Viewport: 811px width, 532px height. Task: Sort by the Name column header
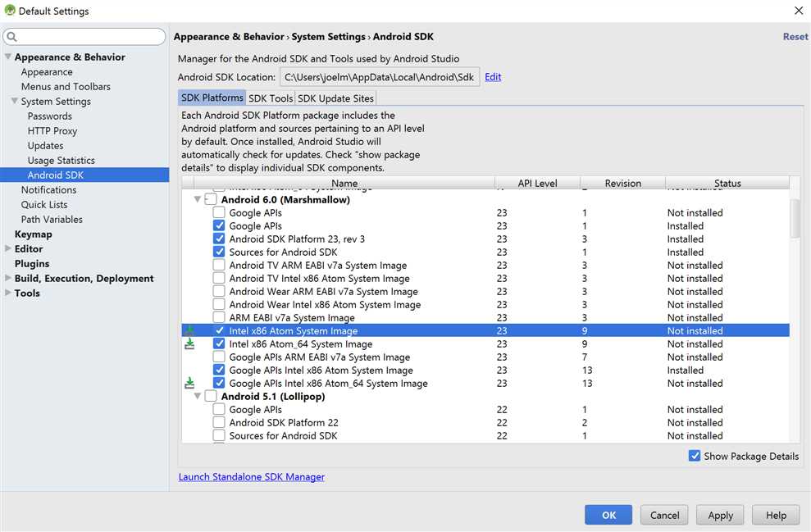[344, 183]
